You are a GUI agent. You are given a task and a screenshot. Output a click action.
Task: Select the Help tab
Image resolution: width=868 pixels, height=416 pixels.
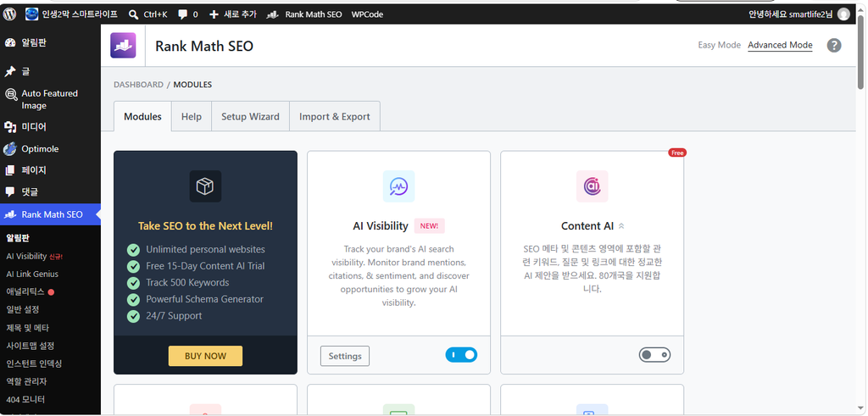[x=192, y=117]
